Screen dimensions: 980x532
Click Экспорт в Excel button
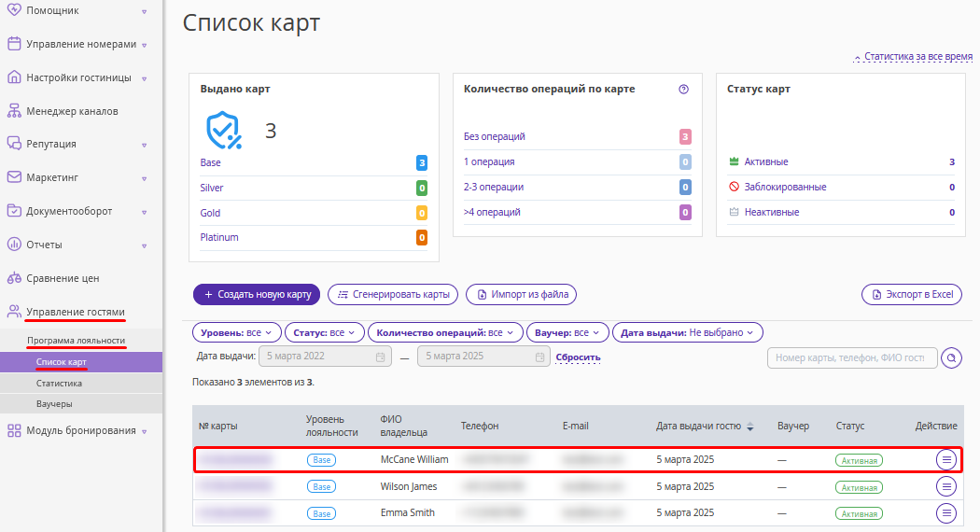[913, 294]
